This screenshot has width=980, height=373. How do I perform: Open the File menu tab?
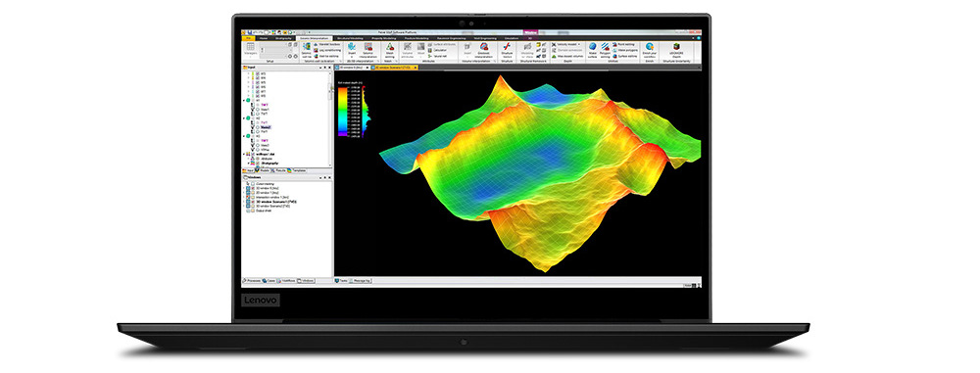click(248, 38)
